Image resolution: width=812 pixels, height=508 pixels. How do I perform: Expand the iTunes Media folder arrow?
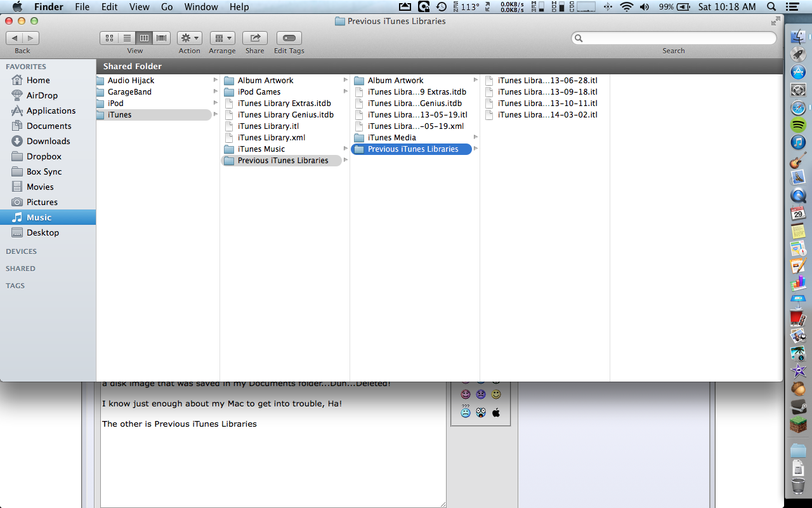point(476,137)
